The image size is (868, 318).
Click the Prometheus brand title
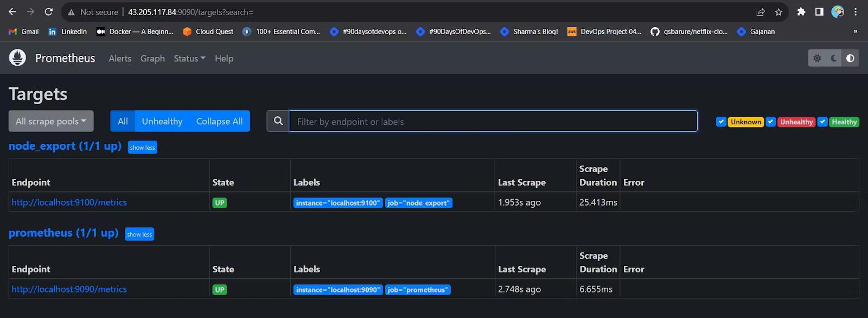point(65,58)
